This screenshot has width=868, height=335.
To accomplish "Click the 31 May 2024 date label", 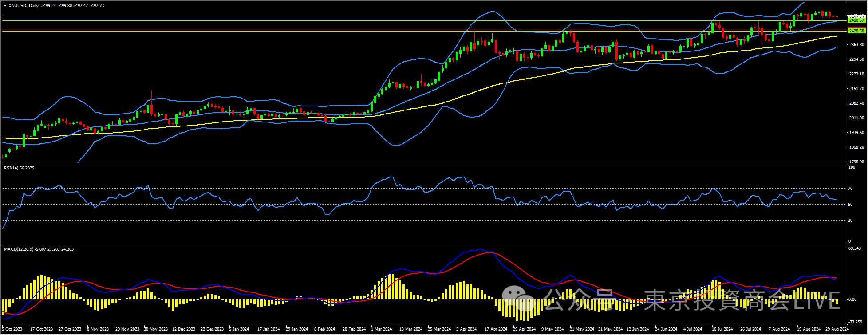I will pyautogui.click(x=610, y=329).
